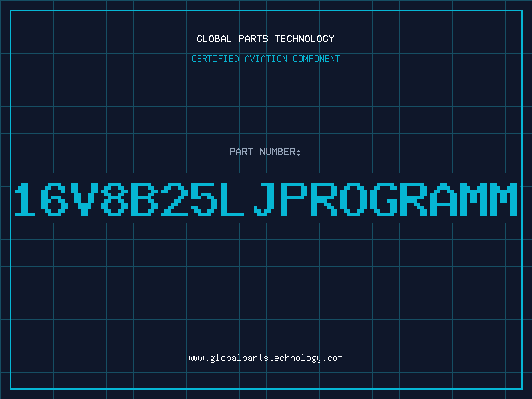Click the 'PART NUMBER:' label
The width and height of the screenshot is (532, 399).
tap(265, 152)
